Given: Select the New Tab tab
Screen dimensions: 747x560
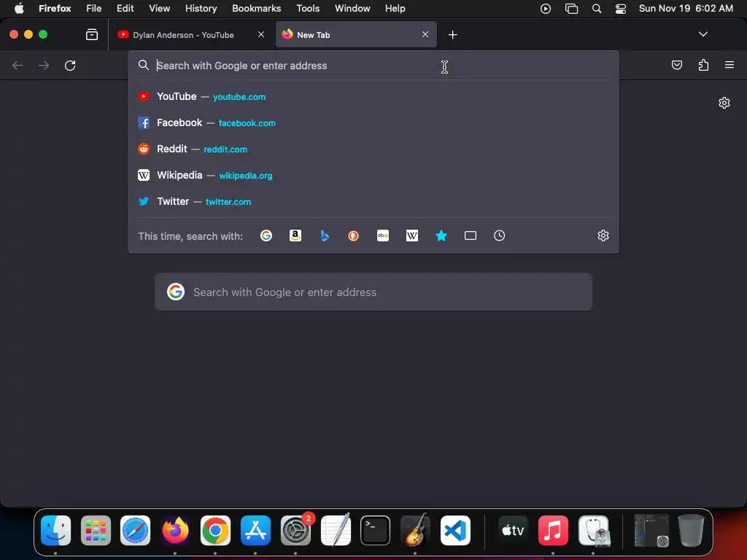Looking at the screenshot, I should click(356, 34).
